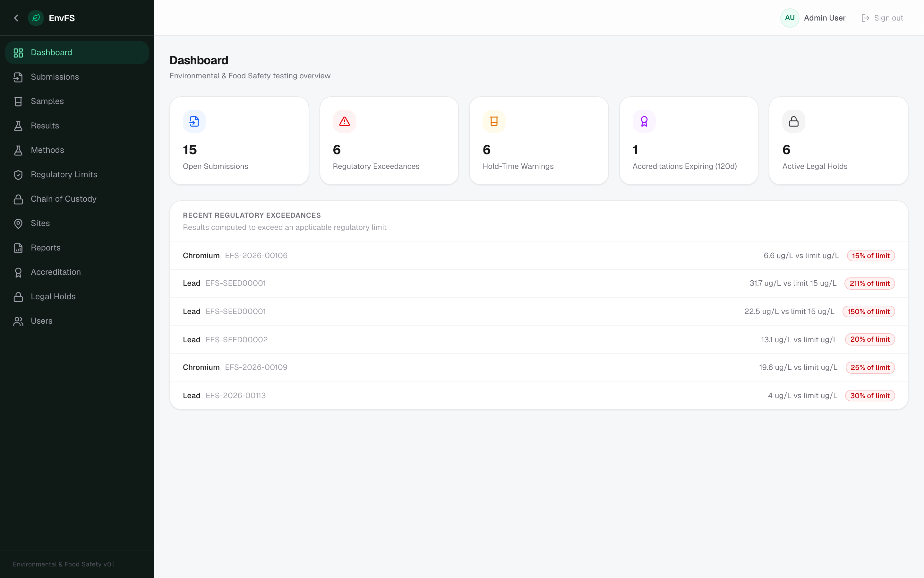
Task: Click the Methods flask icon in sidebar
Action: pyautogui.click(x=18, y=151)
